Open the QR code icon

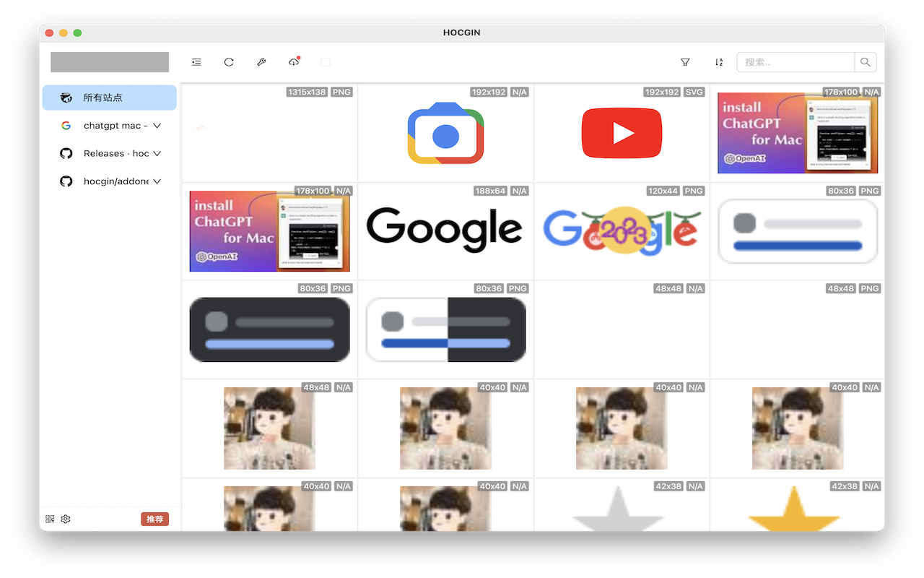point(50,519)
